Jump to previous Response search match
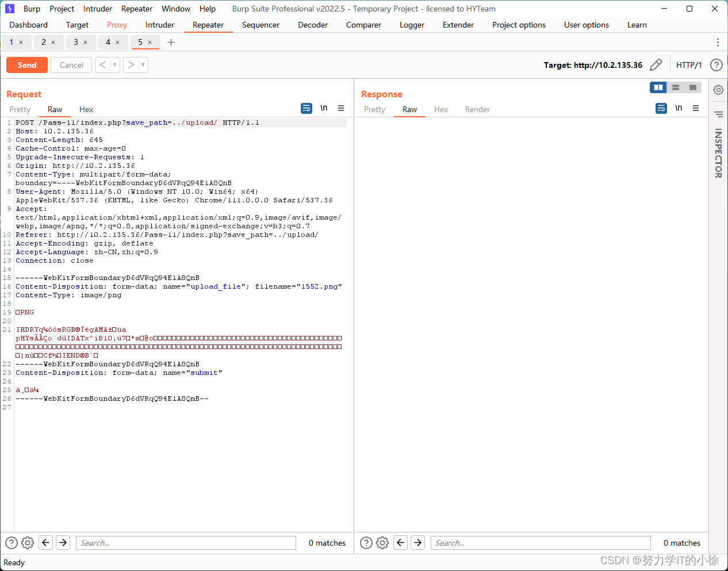Viewport: 728px width, 571px height. click(x=401, y=542)
